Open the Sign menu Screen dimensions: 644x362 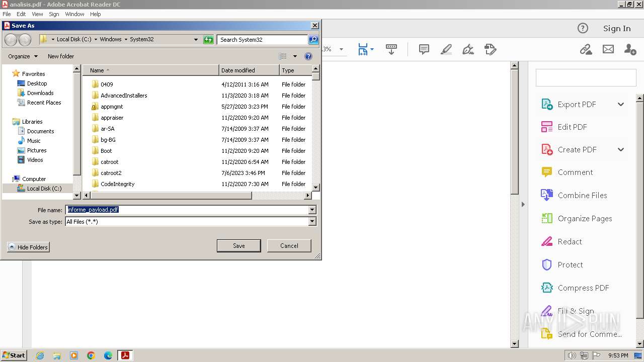54,14
